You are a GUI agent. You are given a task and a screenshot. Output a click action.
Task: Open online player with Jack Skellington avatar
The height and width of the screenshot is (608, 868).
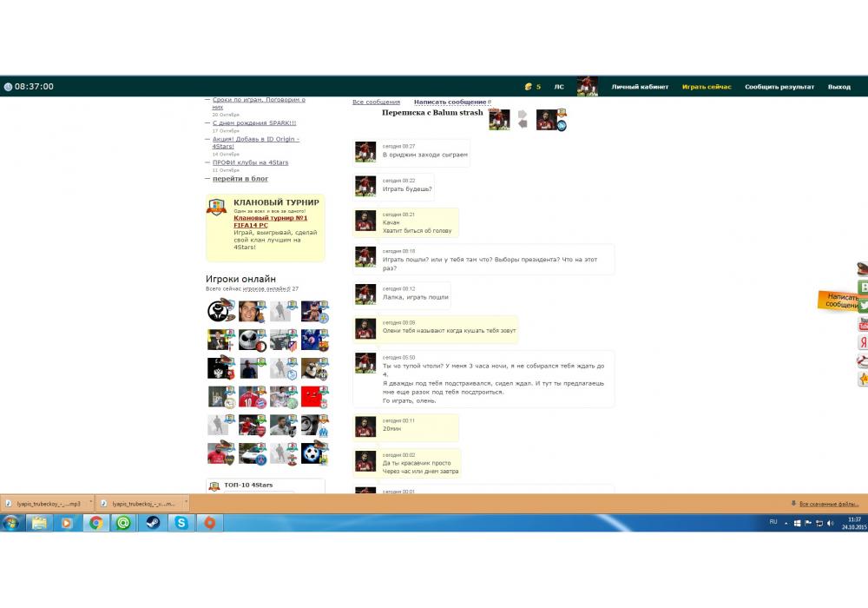point(248,340)
